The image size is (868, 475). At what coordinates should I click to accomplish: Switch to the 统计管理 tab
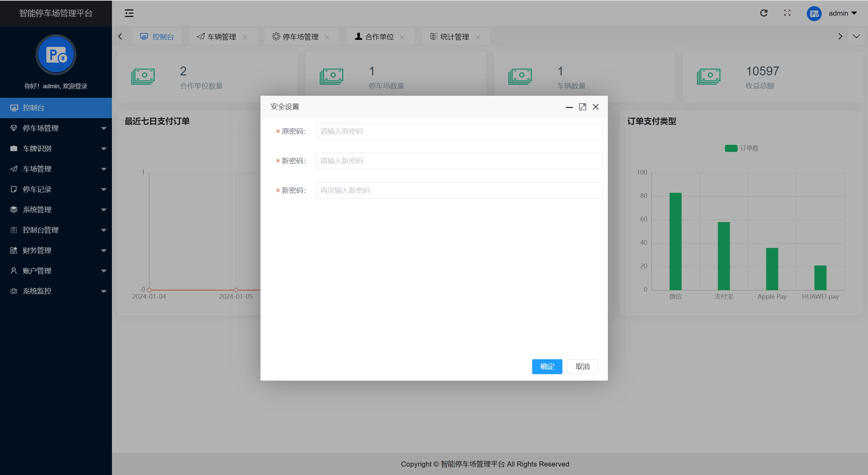(x=454, y=37)
